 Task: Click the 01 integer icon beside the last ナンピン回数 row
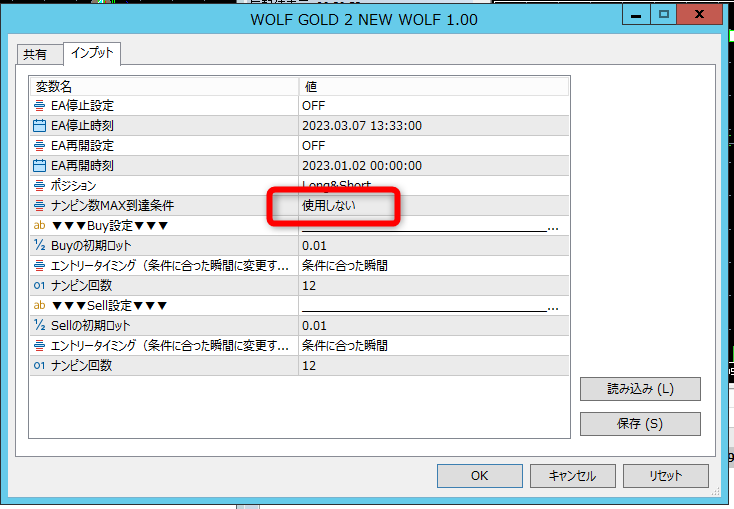(40, 365)
